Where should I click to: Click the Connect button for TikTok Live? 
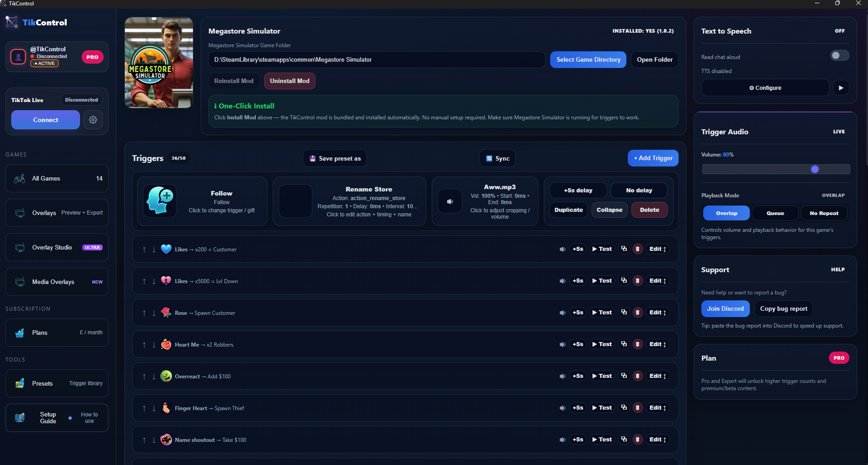[x=45, y=120]
